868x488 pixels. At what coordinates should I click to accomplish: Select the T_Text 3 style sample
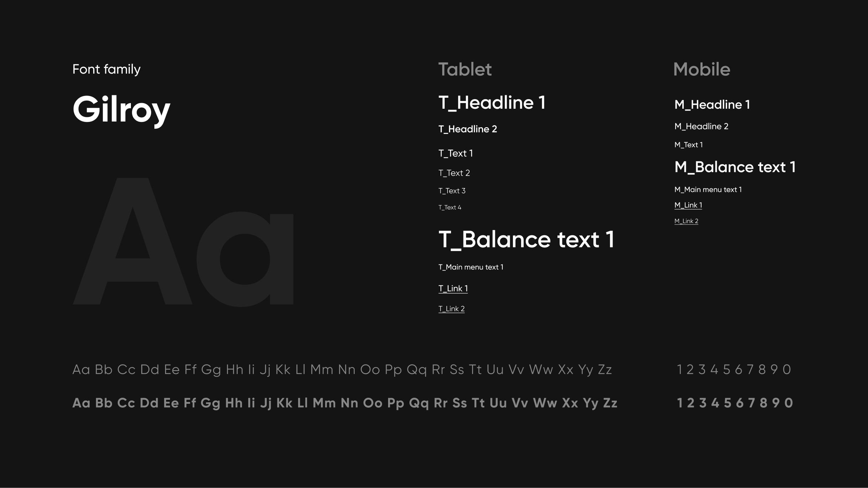[x=452, y=191]
